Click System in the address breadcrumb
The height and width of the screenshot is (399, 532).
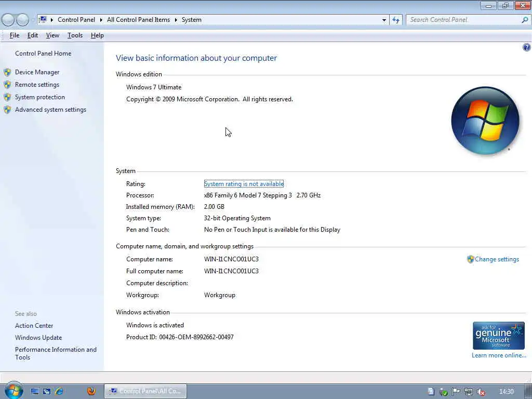click(x=191, y=20)
